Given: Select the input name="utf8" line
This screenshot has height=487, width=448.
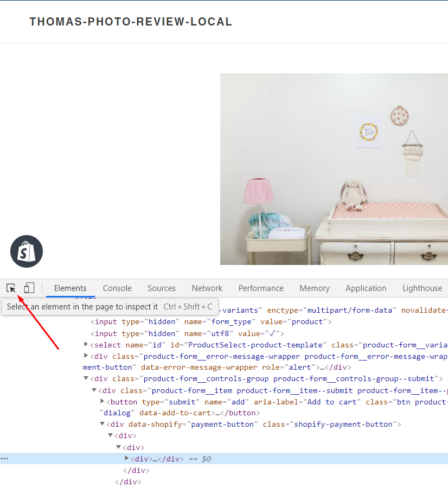Looking at the screenshot, I should (x=187, y=333).
